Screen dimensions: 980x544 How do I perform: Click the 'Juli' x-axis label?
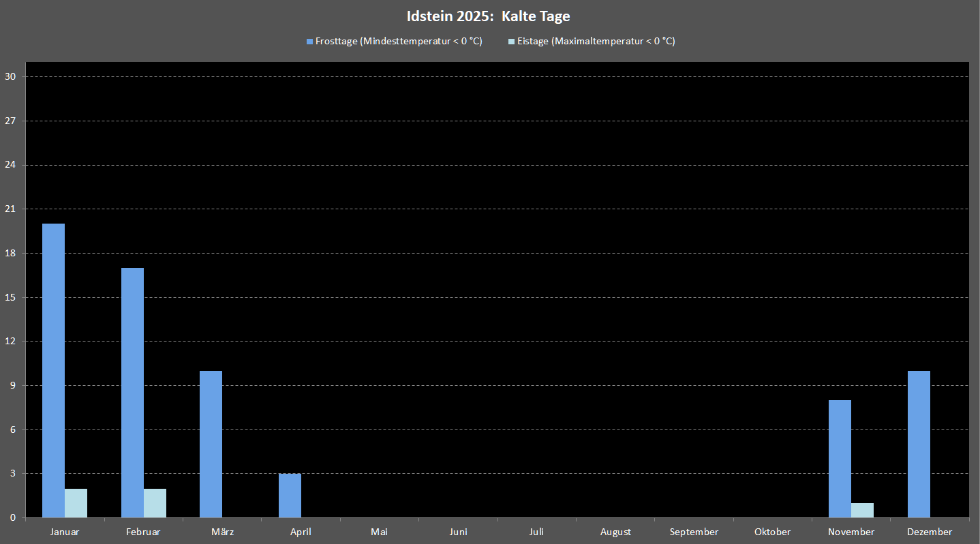pyautogui.click(x=536, y=532)
